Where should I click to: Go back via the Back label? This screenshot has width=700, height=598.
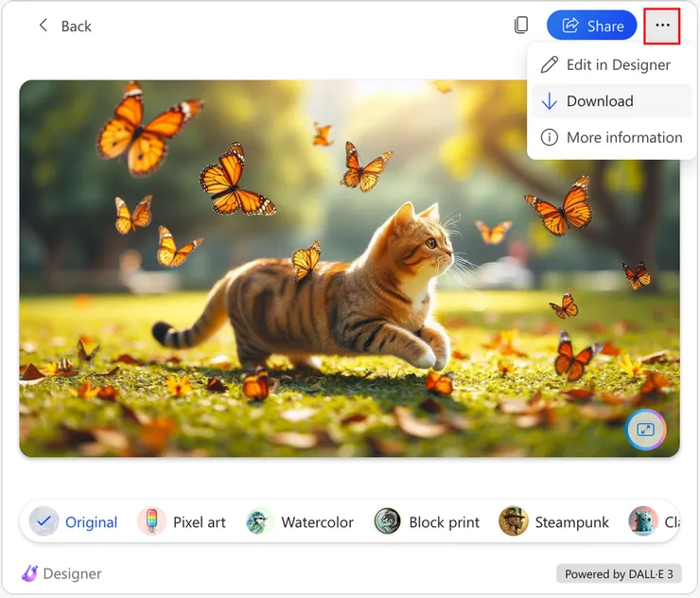[x=77, y=26]
